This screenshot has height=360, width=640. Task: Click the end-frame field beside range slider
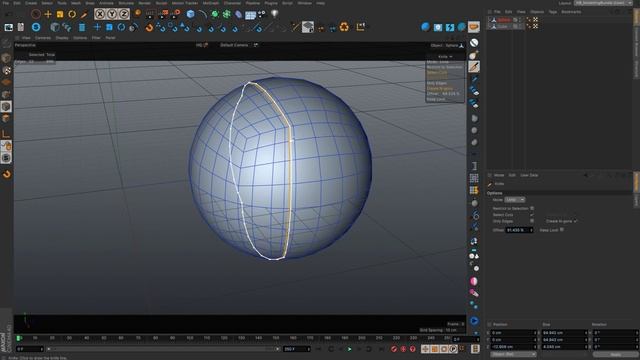tap(296, 349)
